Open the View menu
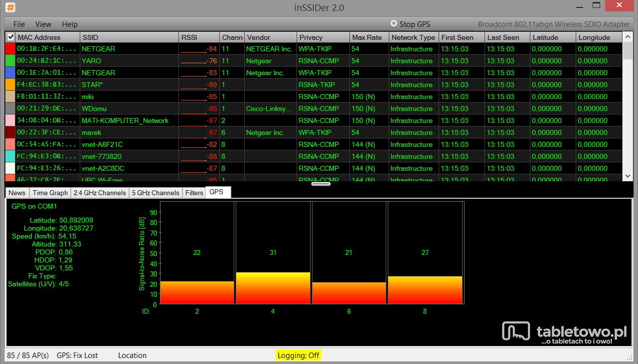Image resolution: width=638 pixels, height=364 pixels. pos(43,24)
